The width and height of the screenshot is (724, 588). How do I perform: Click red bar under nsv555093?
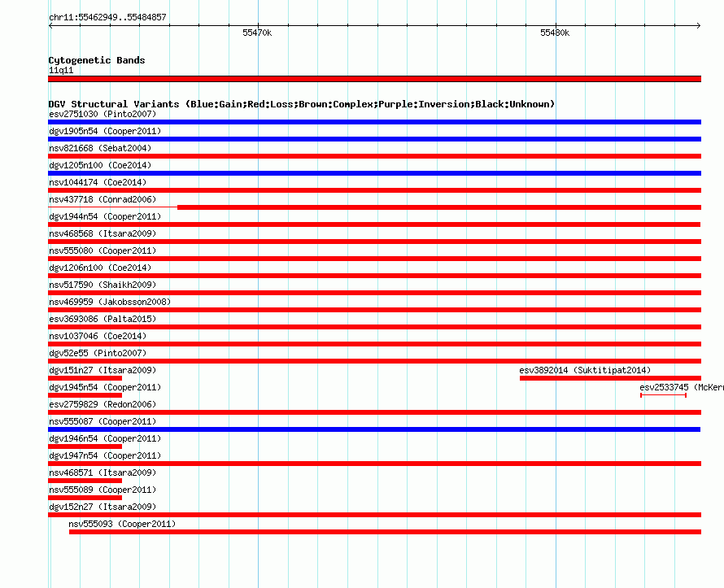(x=385, y=532)
